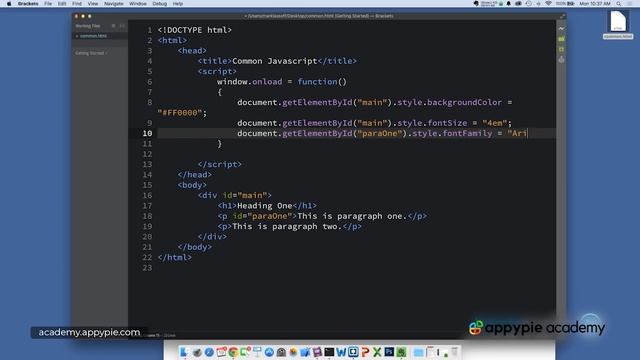Open FaceTime from the Dock
Image resolution: width=640 pixels, height=360 pixels.
click(x=245, y=352)
